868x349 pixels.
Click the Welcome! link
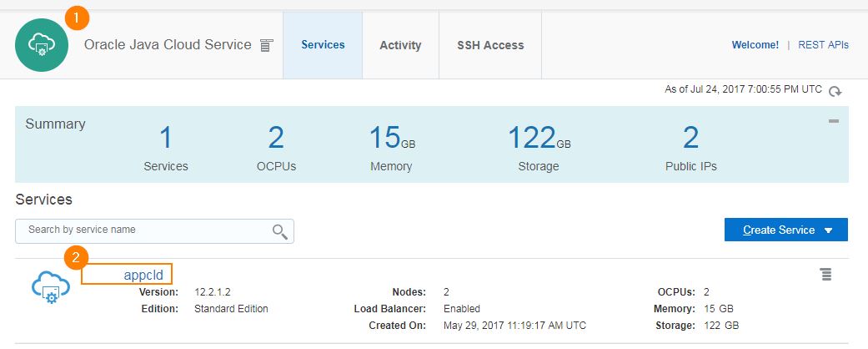tap(755, 45)
